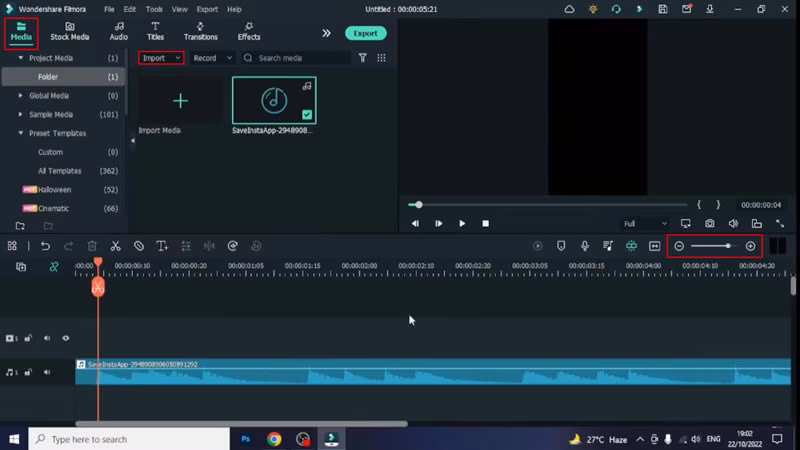The image size is (800, 450).
Task: Open the Tools menu
Action: point(154,9)
